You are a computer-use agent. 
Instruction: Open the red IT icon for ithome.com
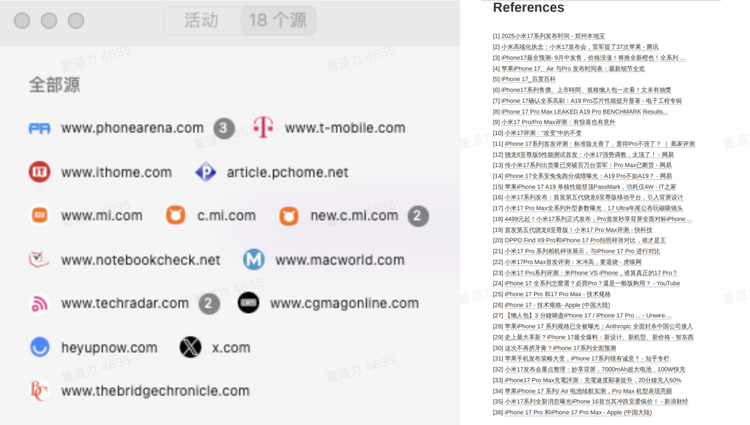pyautogui.click(x=39, y=172)
